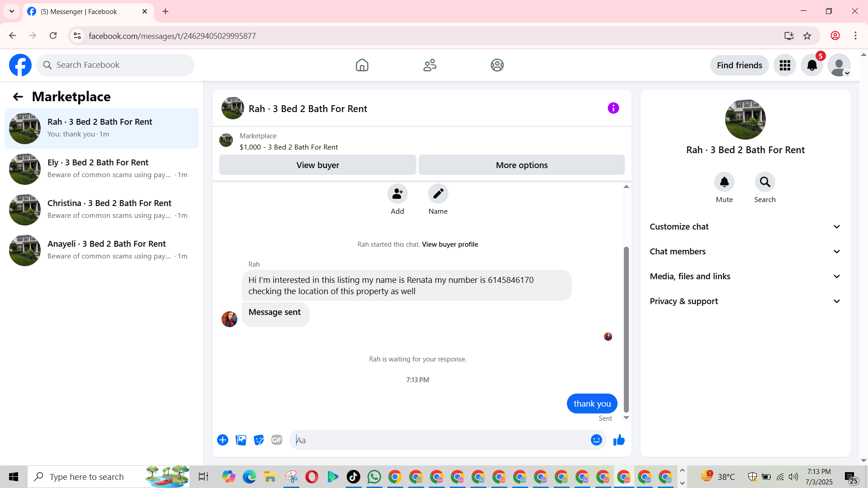This screenshot has width=868, height=488.
Task: Open the emoji picker in message box
Action: [x=596, y=440]
